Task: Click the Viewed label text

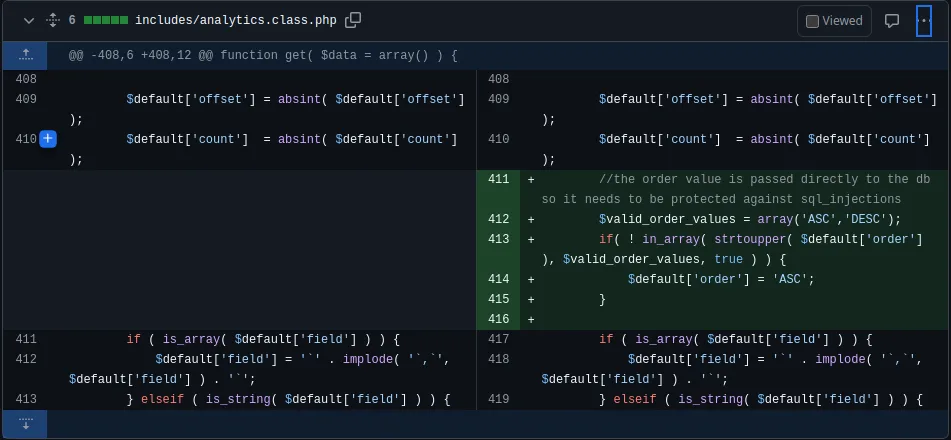Action: (842, 21)
